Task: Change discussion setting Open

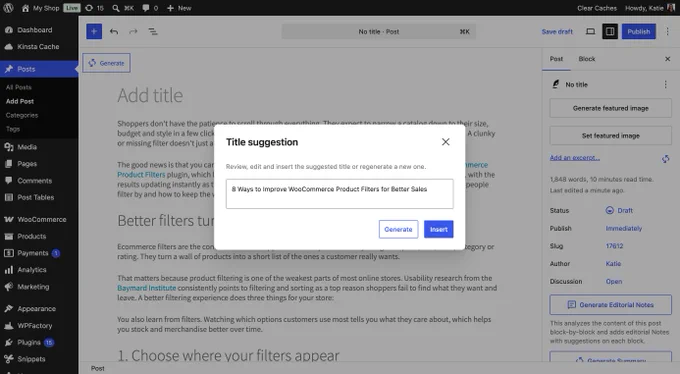Action: click(x=614, y=282)
